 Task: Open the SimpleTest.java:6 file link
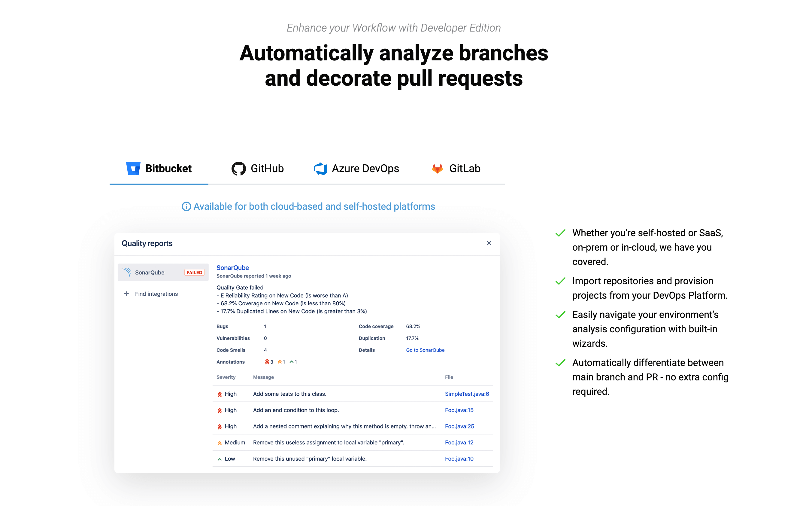point(467,394)
